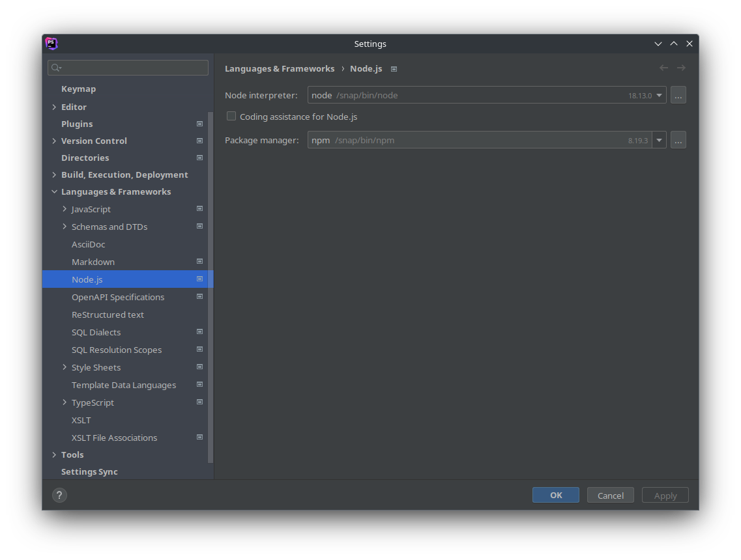Open the Package manager dropdown arrow
741x560 pixels.
(660, 140)
